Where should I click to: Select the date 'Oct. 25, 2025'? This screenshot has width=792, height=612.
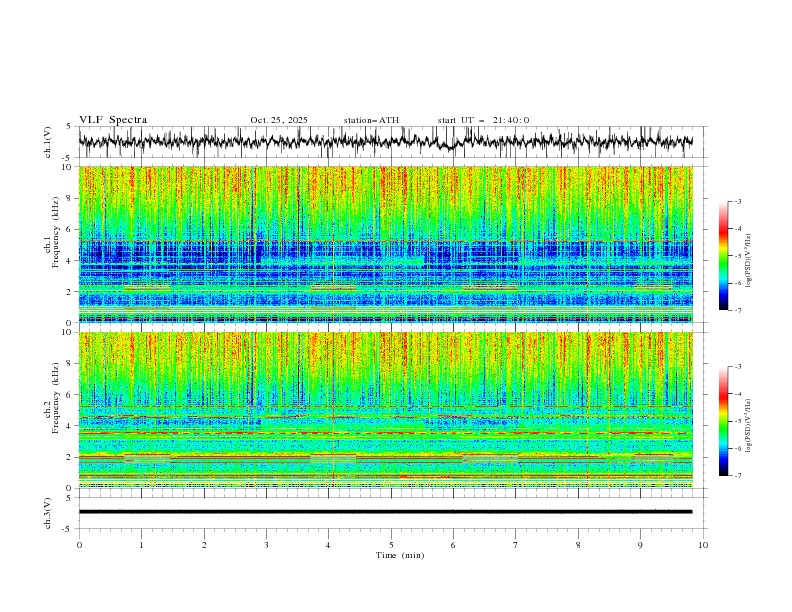click(x=279, y=120)
